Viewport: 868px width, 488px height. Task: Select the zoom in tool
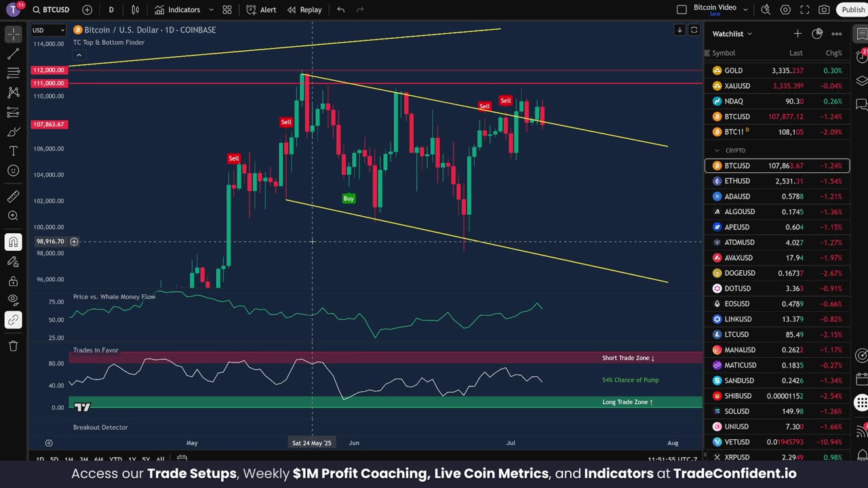[13, 216]
